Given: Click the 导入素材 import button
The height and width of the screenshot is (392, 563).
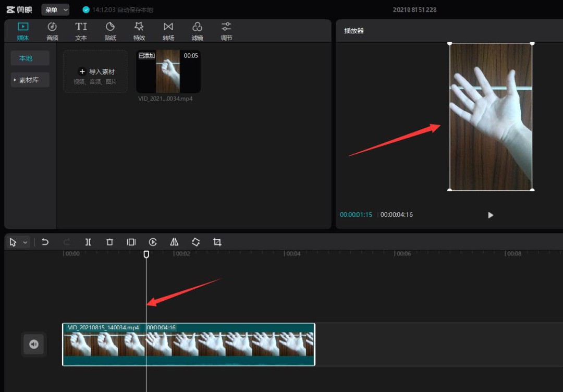Looking at the screenshot, I should (x=95, y=72).
